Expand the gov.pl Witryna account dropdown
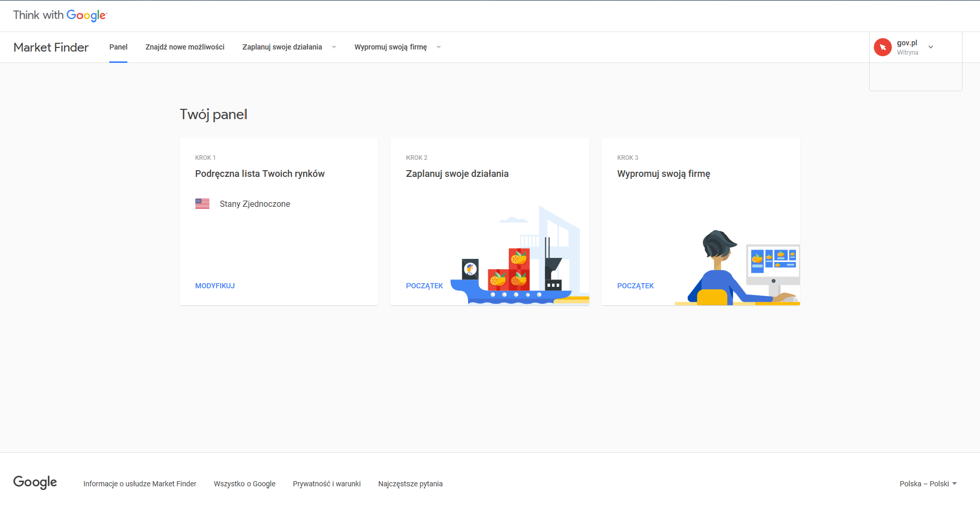This screenshot has width=980, height=509. click(x=931, y=47)
